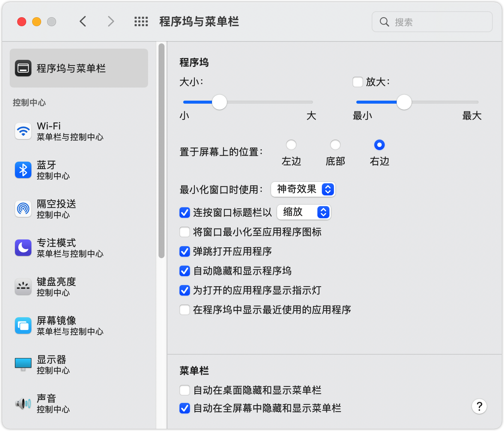Go back with the left arrow

[83, 22]
